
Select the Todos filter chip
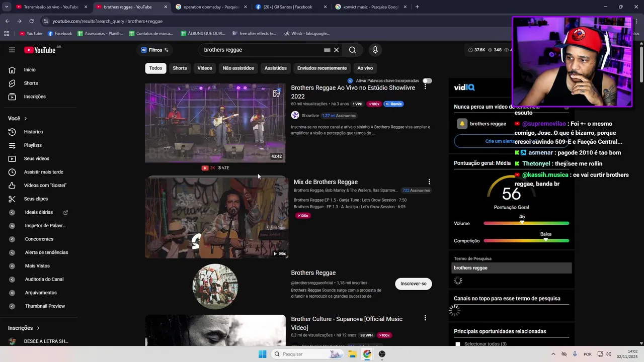[156, 68]
